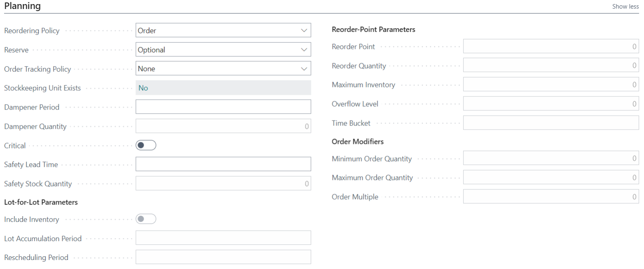
Task: Click the Order Multiple input field
Action: coord(550,196)
